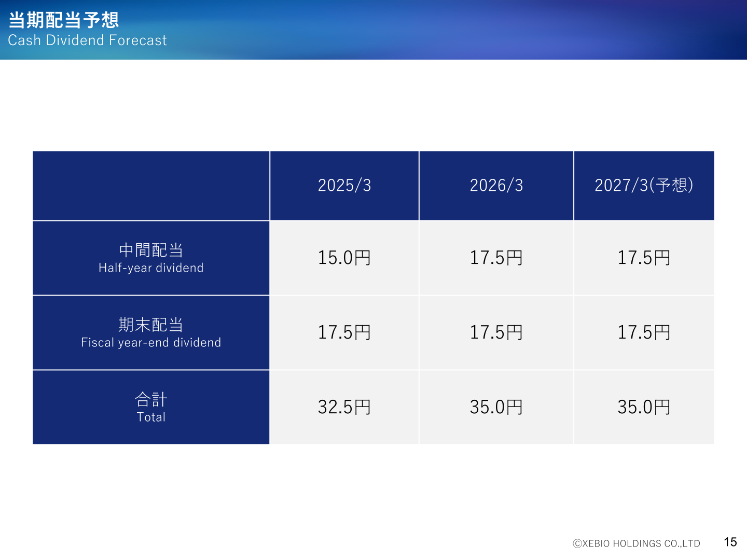Click 2026/3 total 35.0円 cell

[x=496, y=408]
